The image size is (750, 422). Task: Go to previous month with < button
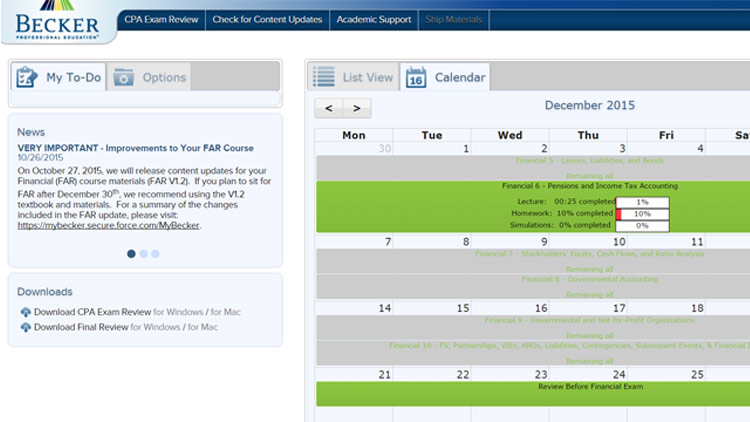tap(329, 108)
